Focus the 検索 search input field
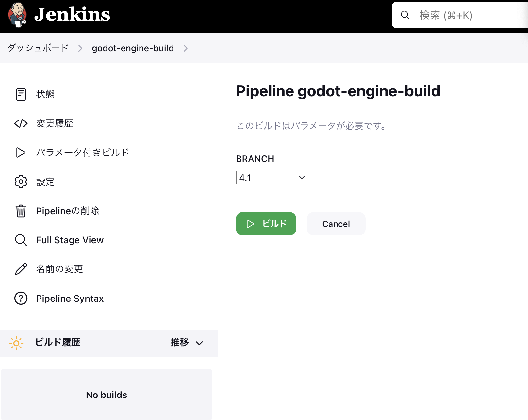 point(460,15)
